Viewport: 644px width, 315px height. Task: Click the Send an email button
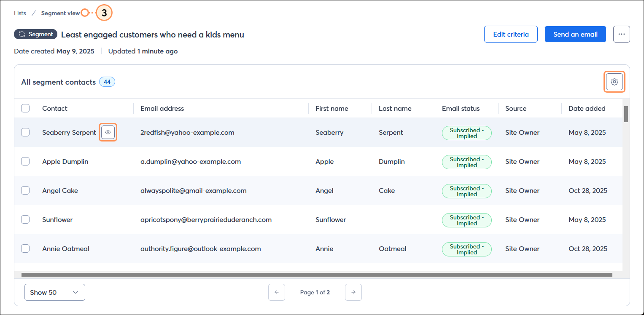click(575, 34)
